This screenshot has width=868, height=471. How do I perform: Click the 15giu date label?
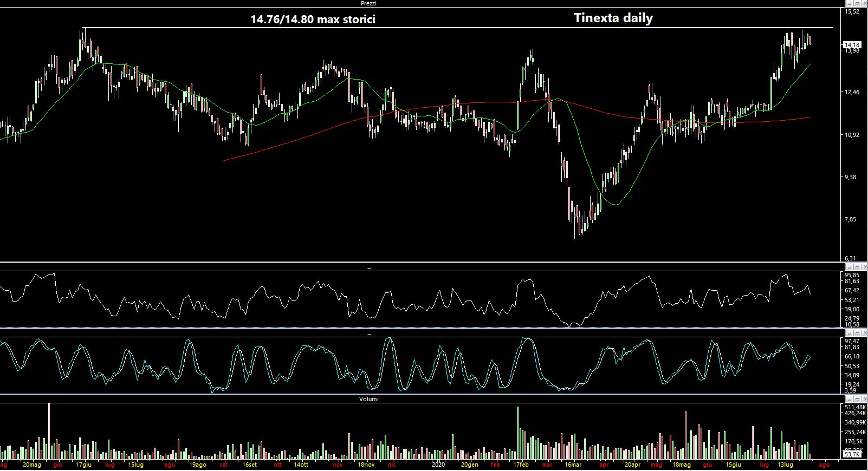[x=734, y=465]
